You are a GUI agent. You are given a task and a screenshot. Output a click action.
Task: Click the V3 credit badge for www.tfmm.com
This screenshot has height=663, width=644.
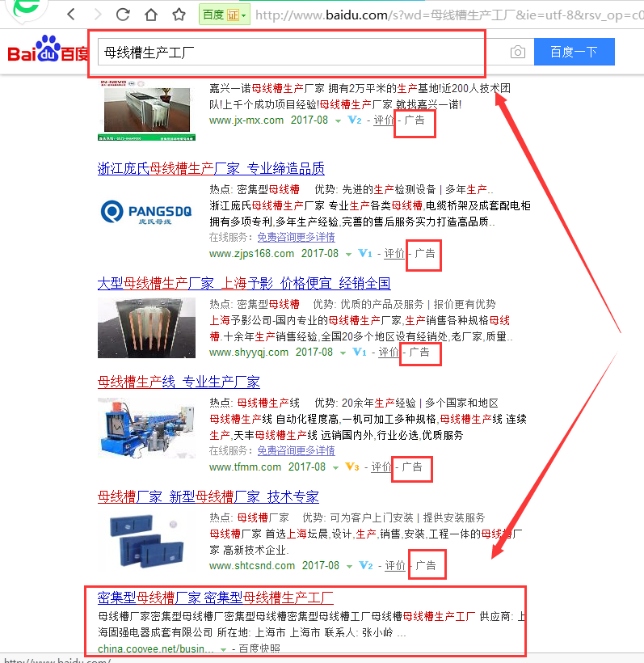(352, 467)
